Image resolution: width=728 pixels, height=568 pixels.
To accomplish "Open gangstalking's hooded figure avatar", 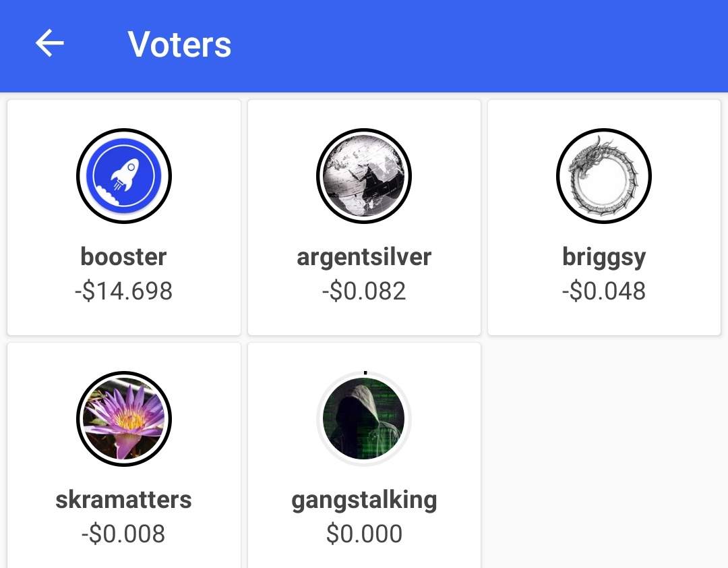I will 364,419.
